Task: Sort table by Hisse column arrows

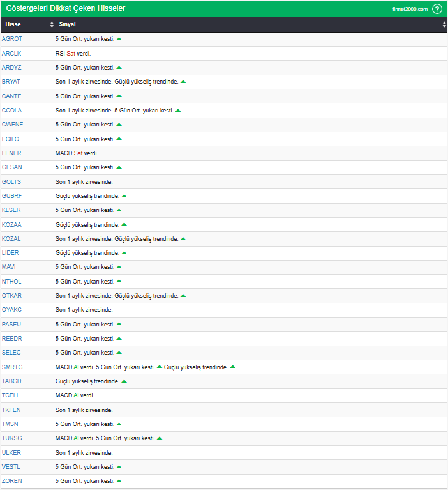Action: [52, 24]
